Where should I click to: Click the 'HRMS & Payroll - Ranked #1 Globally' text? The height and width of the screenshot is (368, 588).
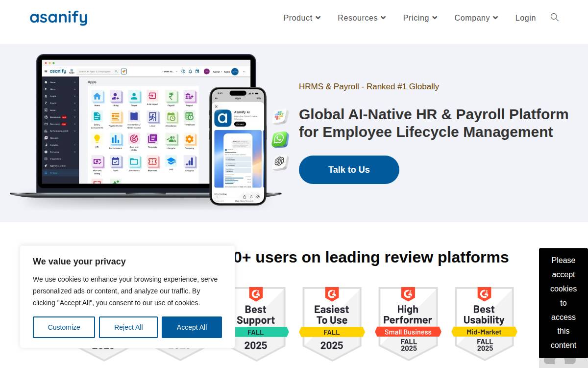369,86
